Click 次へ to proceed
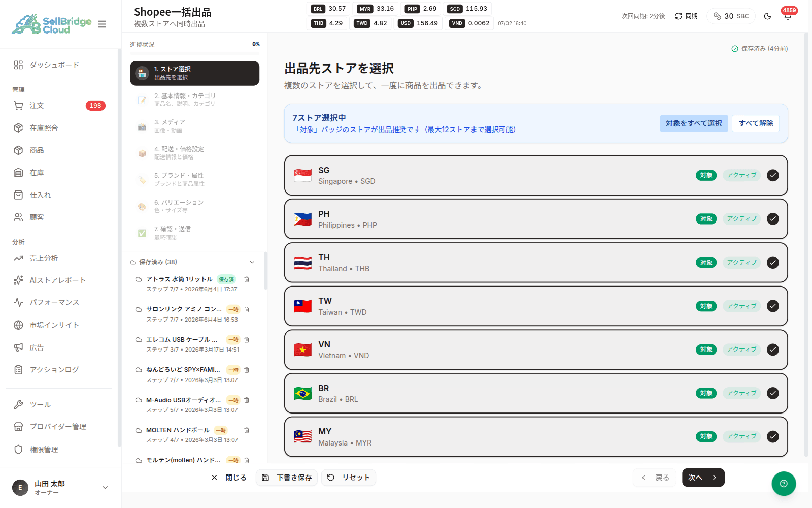Image resolution: width=812 pixels, height=508 pixels. [703, 478]
